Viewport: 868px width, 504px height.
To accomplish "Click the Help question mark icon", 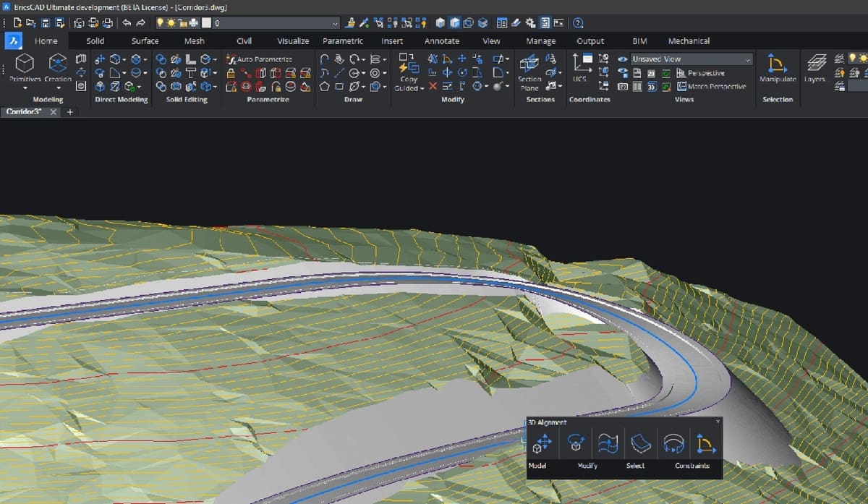I will point(578,23).
